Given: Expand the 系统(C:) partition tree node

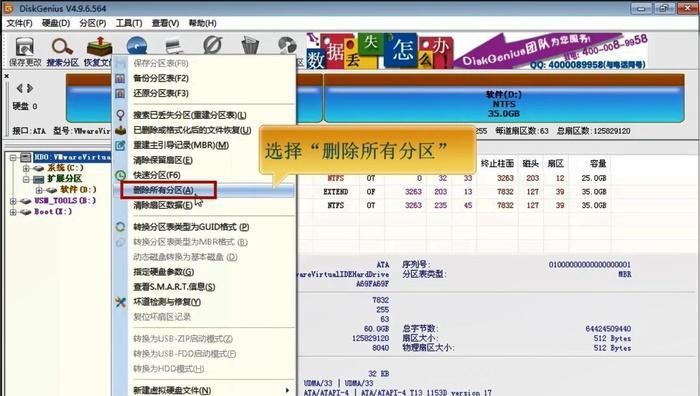Looking at the screenshot, I should (26, 169).
